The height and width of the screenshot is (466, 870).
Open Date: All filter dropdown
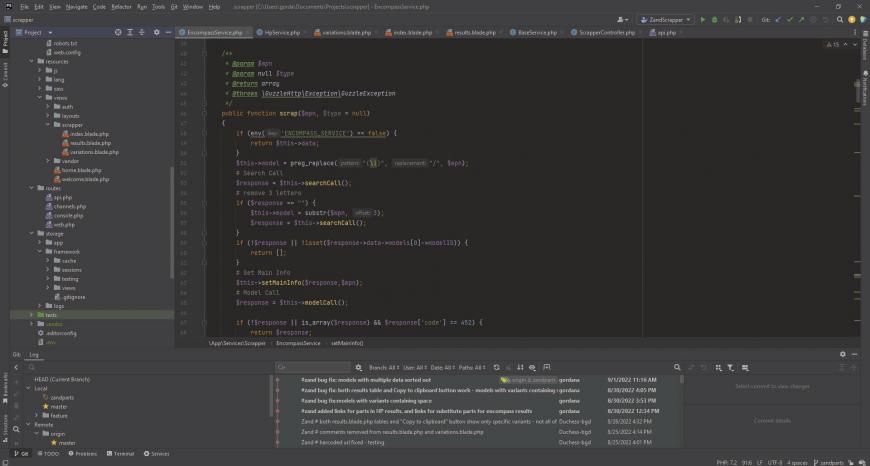click(443, 367)
